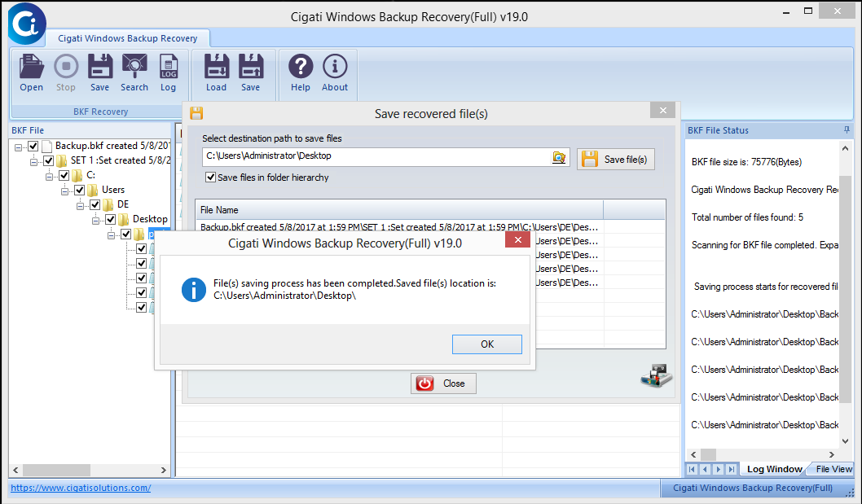
Task: Open the Log toolbar icon
Action: (x=168, y=72)
